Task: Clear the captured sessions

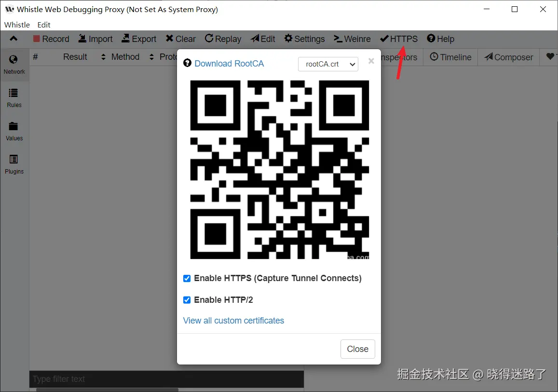Action: [181, 39]
